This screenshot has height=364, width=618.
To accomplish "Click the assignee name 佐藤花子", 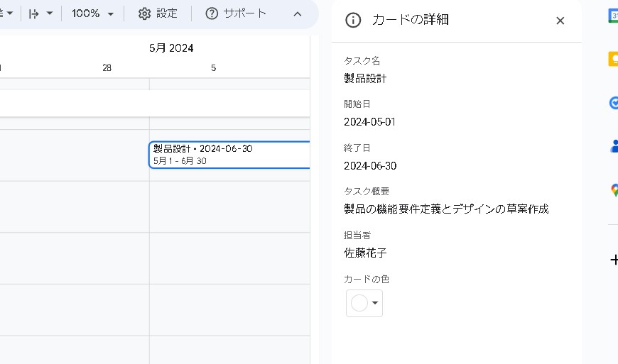I will [x=365, y=253].
